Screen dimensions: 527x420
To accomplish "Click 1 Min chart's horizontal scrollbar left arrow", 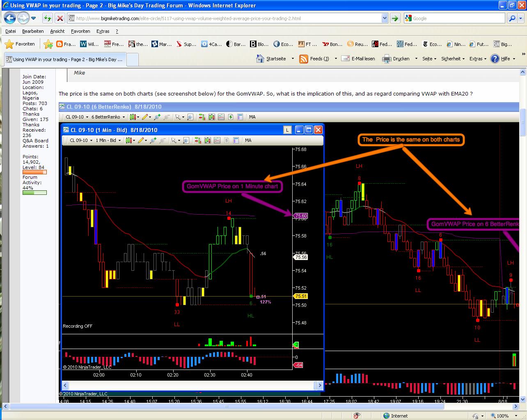I will pos(66,385).
